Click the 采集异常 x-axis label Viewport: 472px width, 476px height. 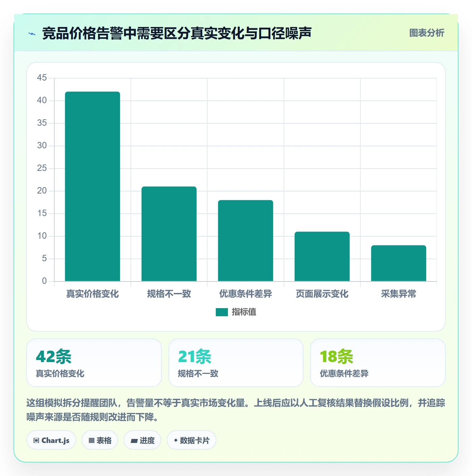point(399,294)
